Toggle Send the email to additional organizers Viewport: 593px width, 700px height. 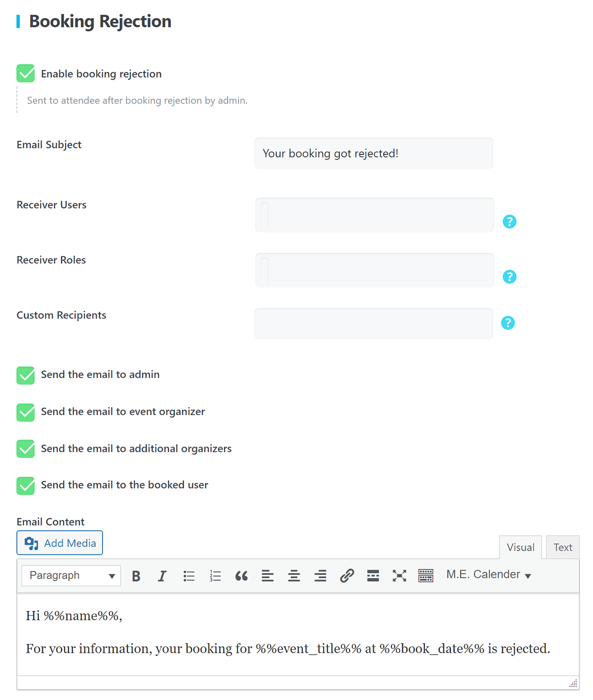coord(25,448)
